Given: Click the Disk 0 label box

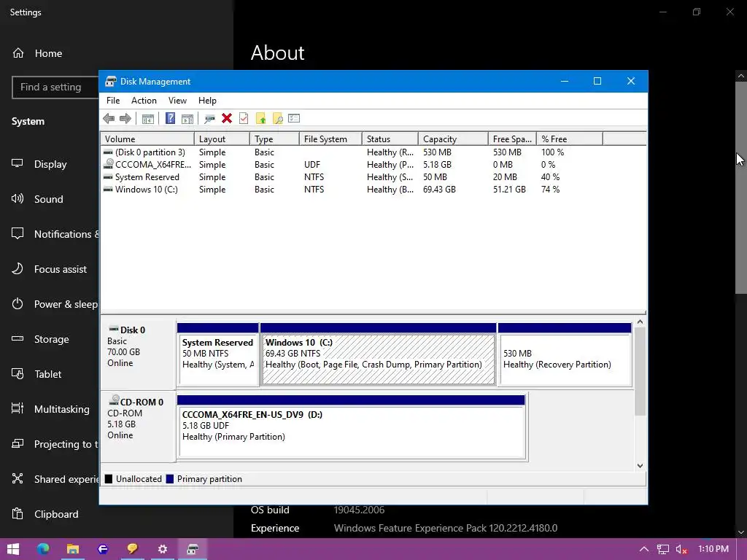Looking at the screenshot, I should [x=138, y=354].
